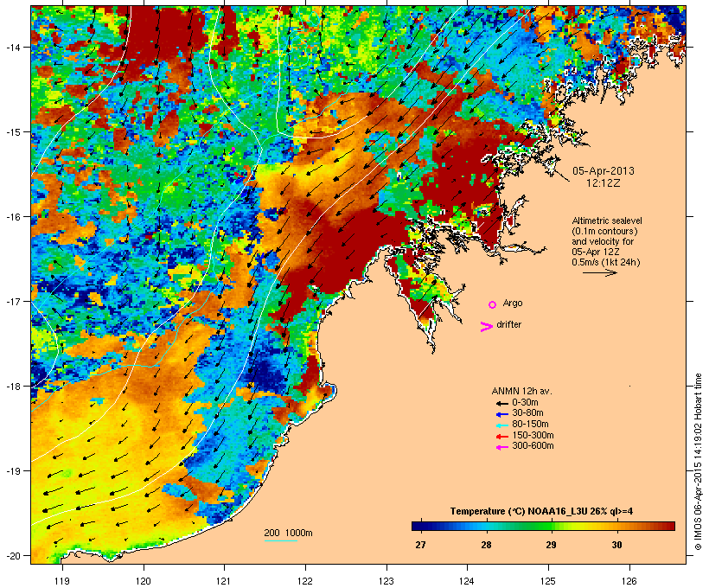
Task: Click the '0-30m' depth label
Action: pyautogui.click(x=525, y=403)
